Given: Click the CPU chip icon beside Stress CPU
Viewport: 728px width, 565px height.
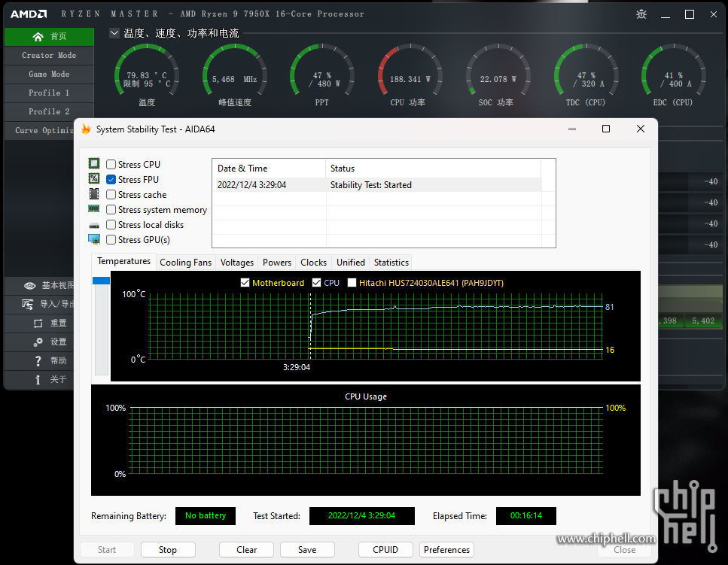Looking at the screenshot, I should (x=94, y=163).
